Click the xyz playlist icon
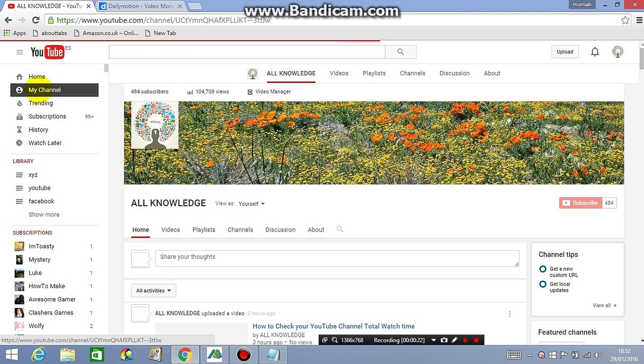The height and width of the screenshot is (364, 644). (19, 175)
